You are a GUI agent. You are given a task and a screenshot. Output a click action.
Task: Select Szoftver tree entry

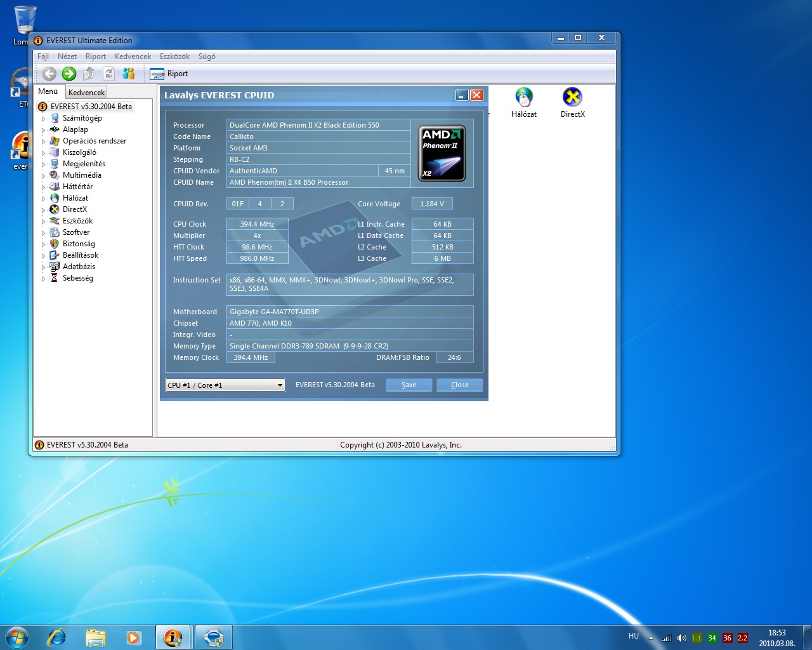point(75,232)
